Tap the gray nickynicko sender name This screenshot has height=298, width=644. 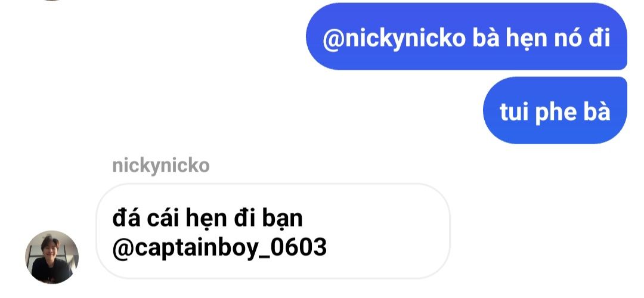pos(161,166)
